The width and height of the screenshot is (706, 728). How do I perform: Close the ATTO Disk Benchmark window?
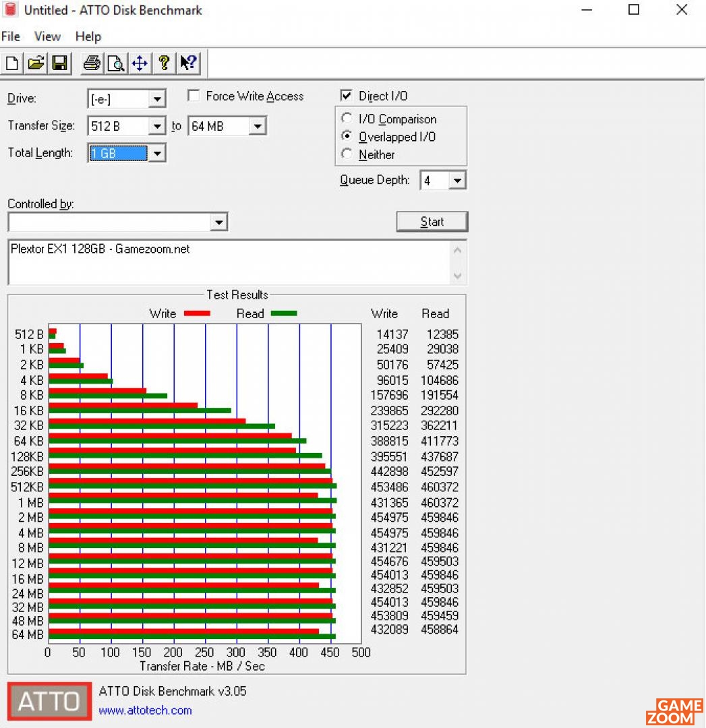tap(681, 9)
